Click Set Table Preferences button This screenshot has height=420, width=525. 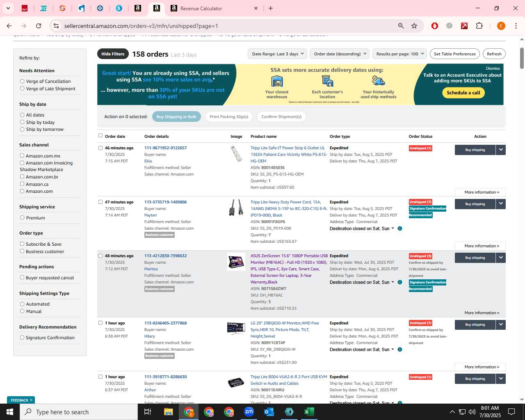tap(454, 54)
